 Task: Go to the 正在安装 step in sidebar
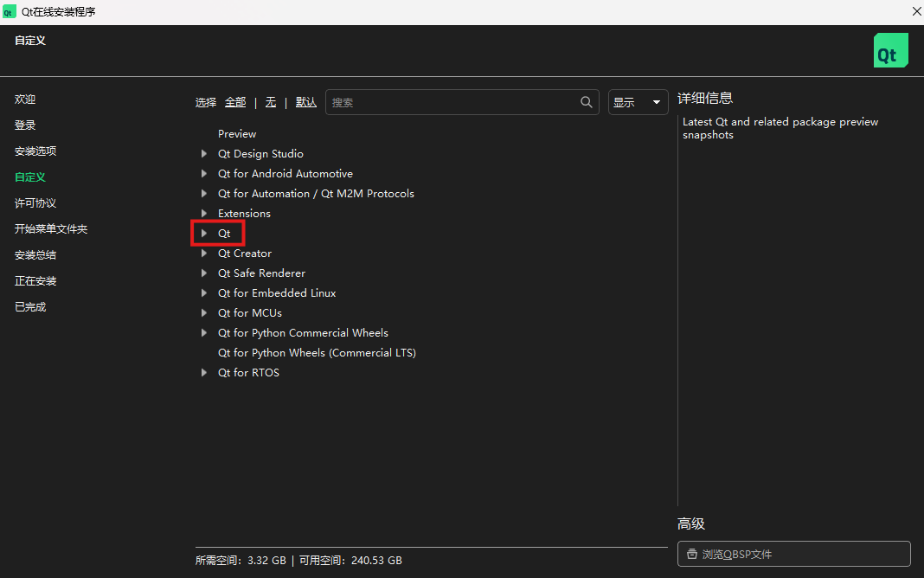click(35, 280)
